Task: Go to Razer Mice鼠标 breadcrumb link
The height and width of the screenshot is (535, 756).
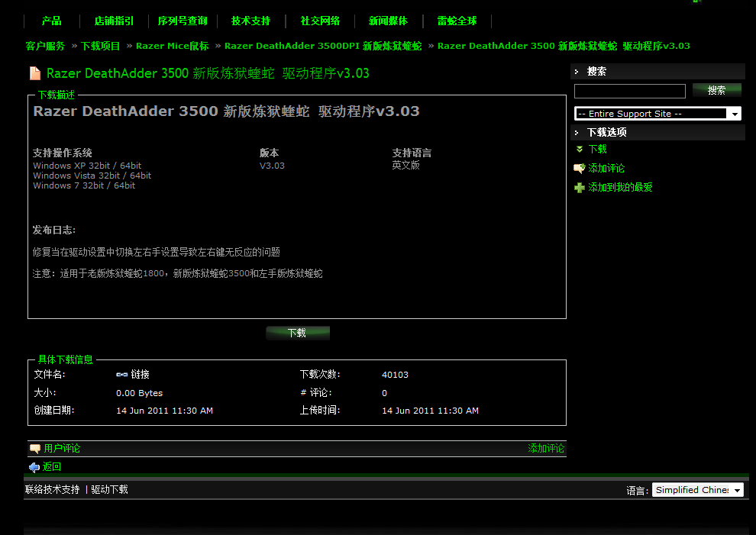Action: tap(172, 47)
